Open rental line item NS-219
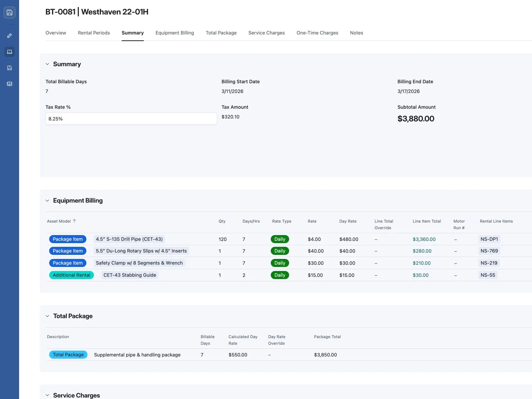Image resolution: width=532 pixels, height=399 pixels. 489,263
